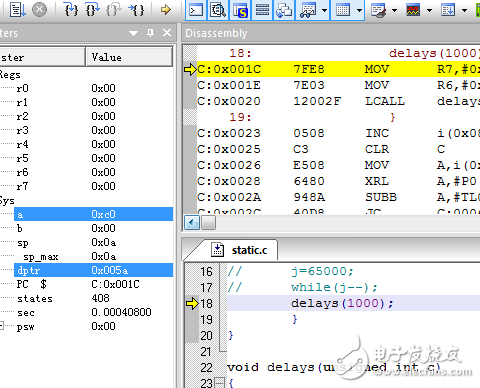Toggle the Disassembly Window icon

pos(218,10)
